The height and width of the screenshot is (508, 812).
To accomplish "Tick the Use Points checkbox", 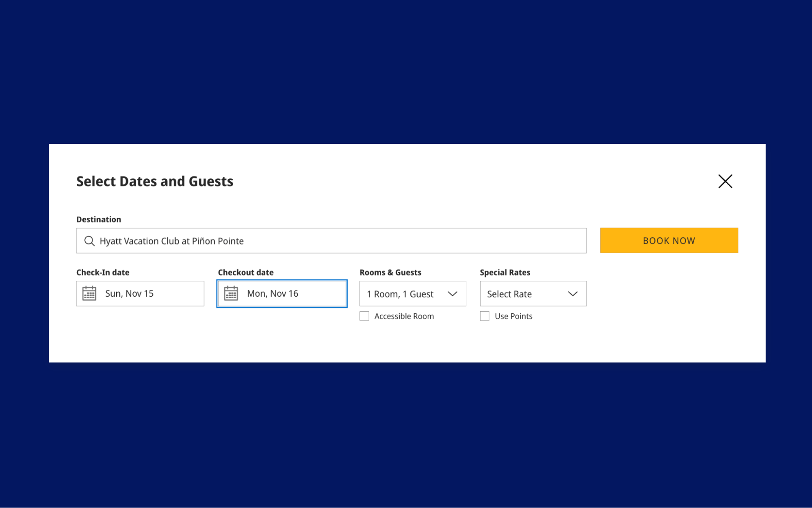I will 485,316.
